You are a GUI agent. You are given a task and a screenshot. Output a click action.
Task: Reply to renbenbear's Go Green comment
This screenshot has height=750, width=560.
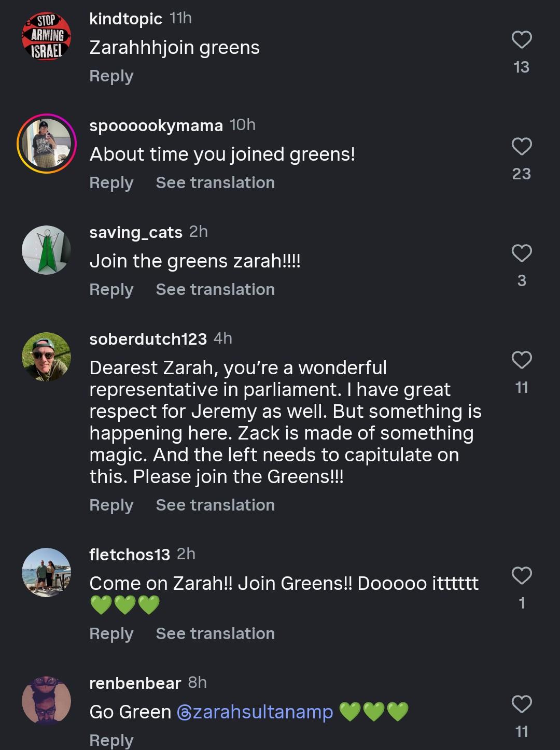pyautogui.click(x=111, y=740)
